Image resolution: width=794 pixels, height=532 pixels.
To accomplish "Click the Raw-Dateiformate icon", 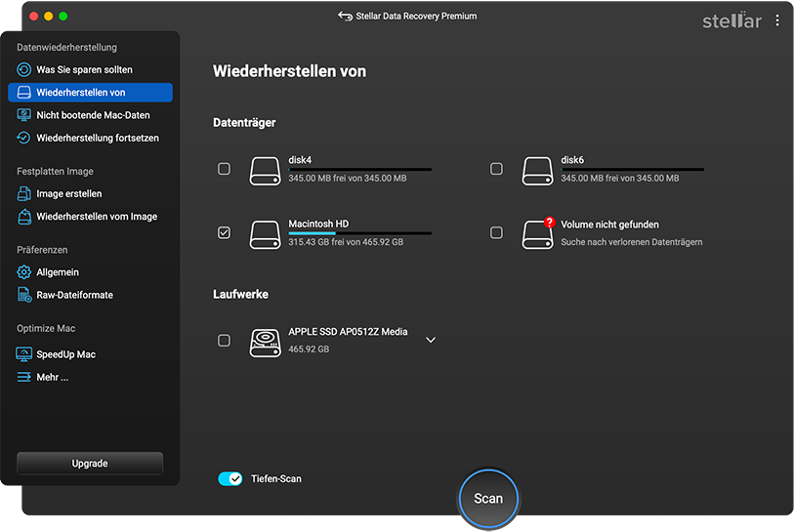I will point(24,295).
